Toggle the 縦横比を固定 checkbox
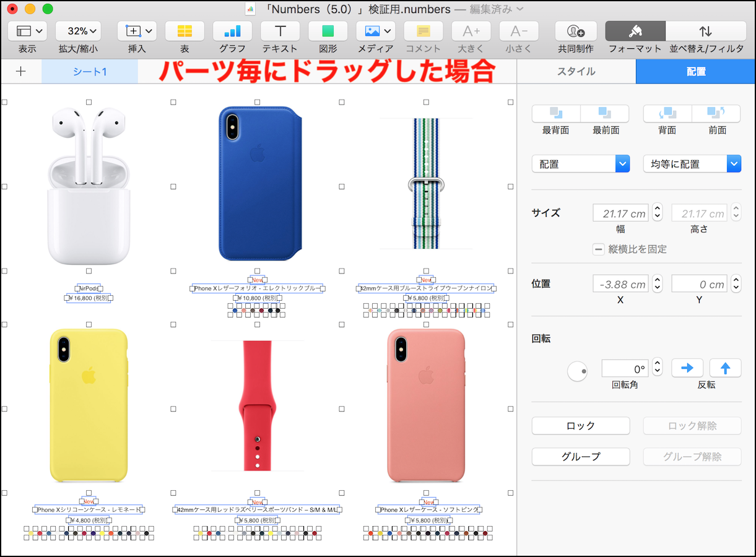Viewport: 756px width, 557px height. pos(599,249)
